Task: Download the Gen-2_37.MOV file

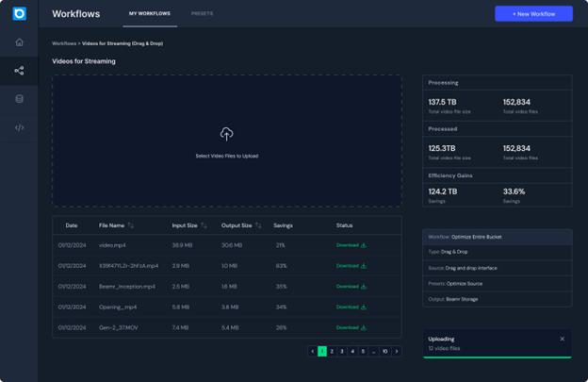Action: tap(351, 327)
